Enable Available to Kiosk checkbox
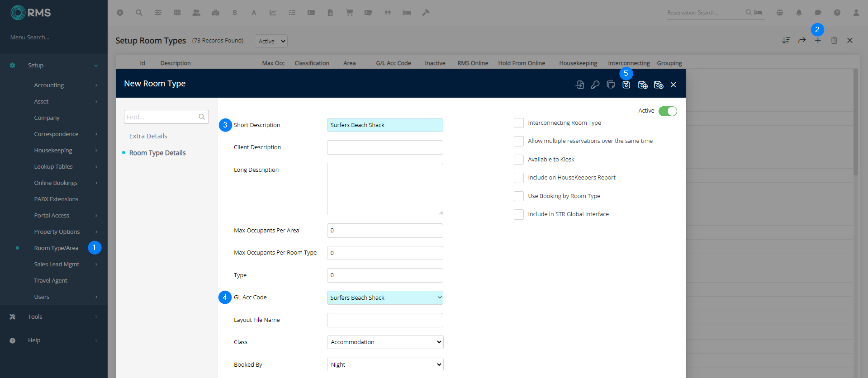Viewport: 868px width, 378px height. pyautogui.click(x=519, y=160)
